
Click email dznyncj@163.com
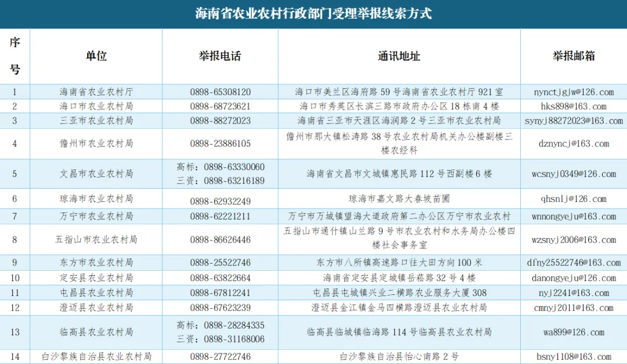(x=574, y=143)
